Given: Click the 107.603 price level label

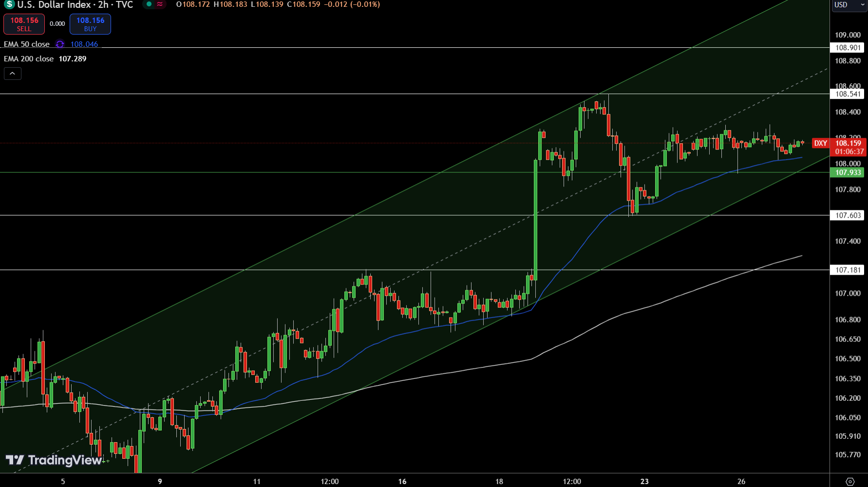Looking at the screenshot, I should [x=848, y=215].
